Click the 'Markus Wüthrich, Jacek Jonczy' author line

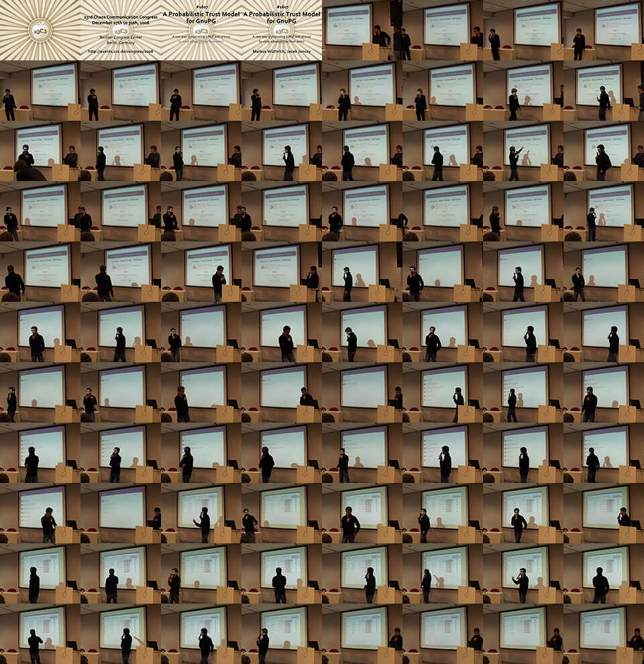pos(282,51)
